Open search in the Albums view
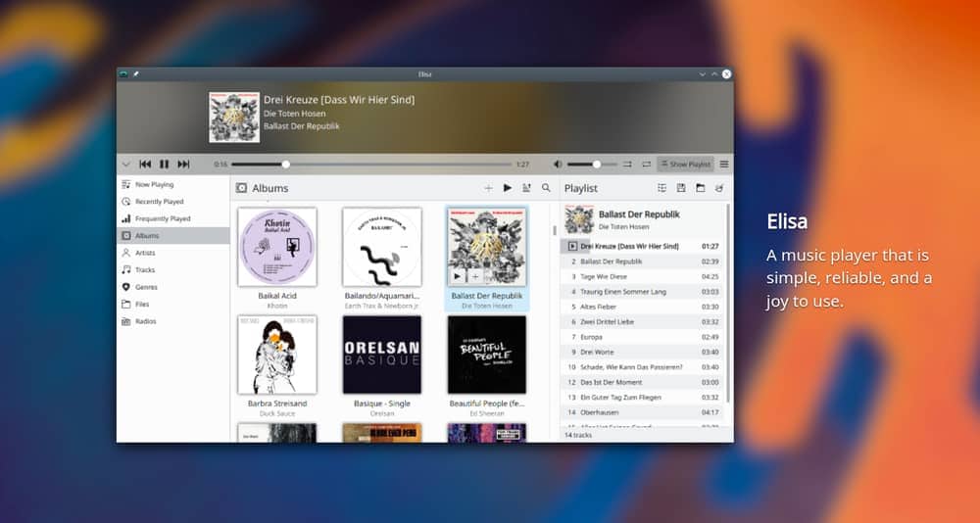The image size is (980, 523). [x=546, y=188]
